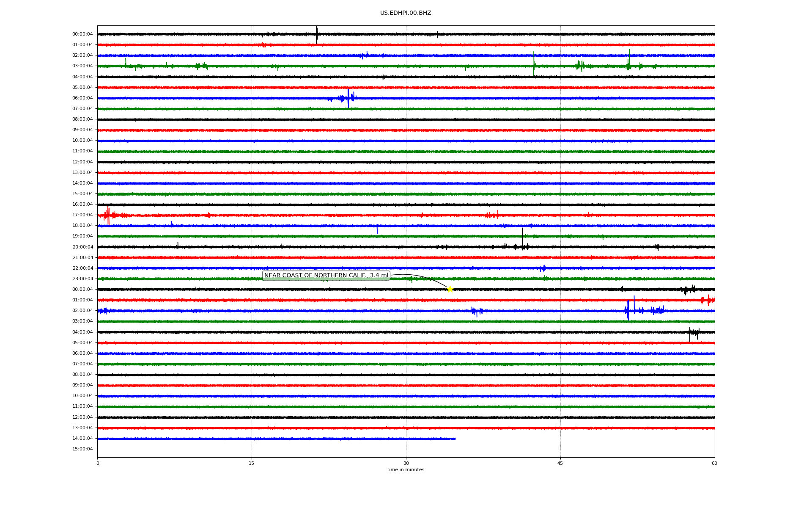Click the 15 minute x-axis tick label

252,463
